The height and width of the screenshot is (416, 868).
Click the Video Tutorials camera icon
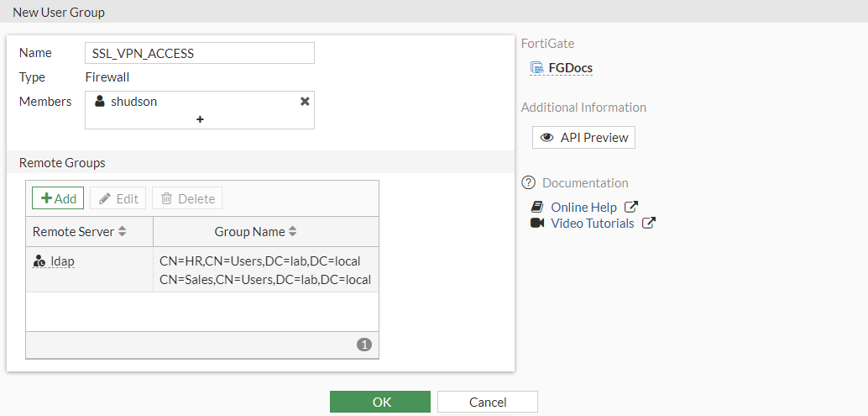pos(537,224)
